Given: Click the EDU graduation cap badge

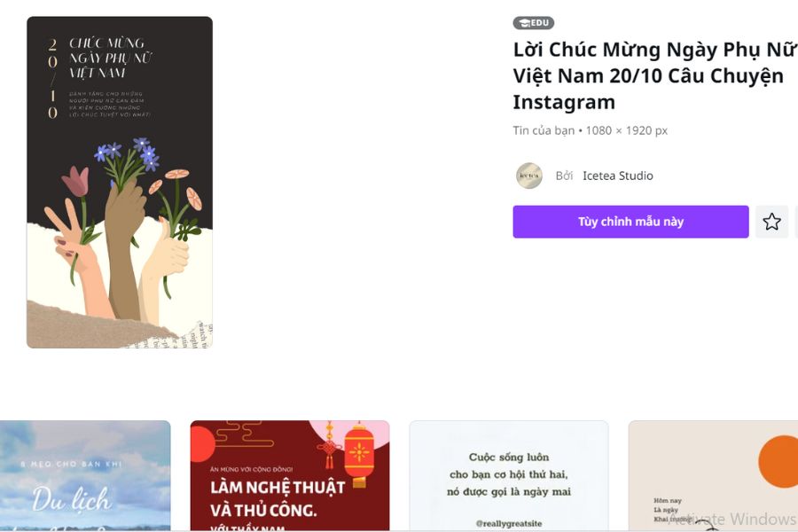Looking at the screenshot, I should pyautogui.click(x=534, y=23).
